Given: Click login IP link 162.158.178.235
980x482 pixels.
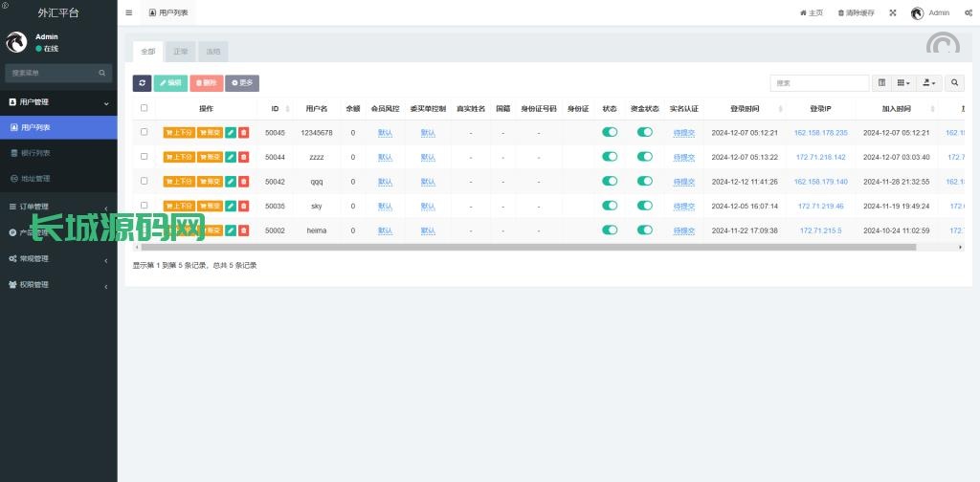Looking at the screenshot, I should coord(820,133).
